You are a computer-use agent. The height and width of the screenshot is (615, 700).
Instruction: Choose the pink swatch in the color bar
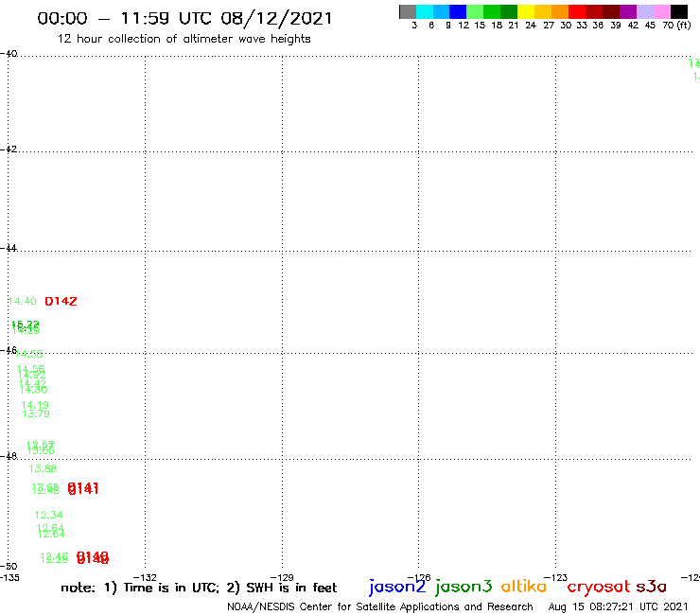661,11
